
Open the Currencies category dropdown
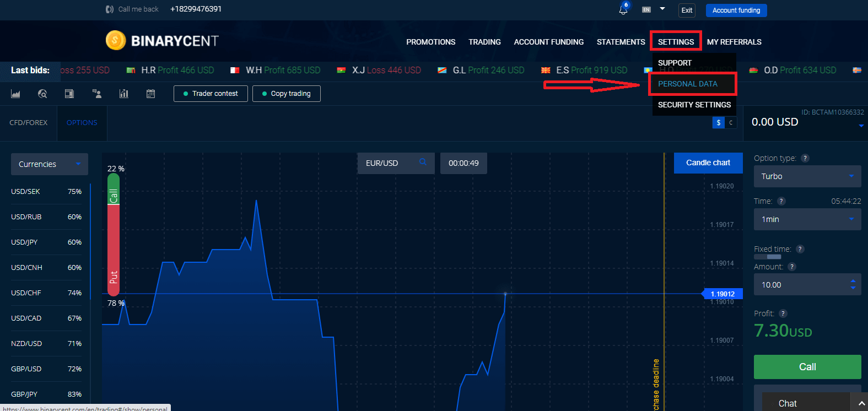(50, 164)
